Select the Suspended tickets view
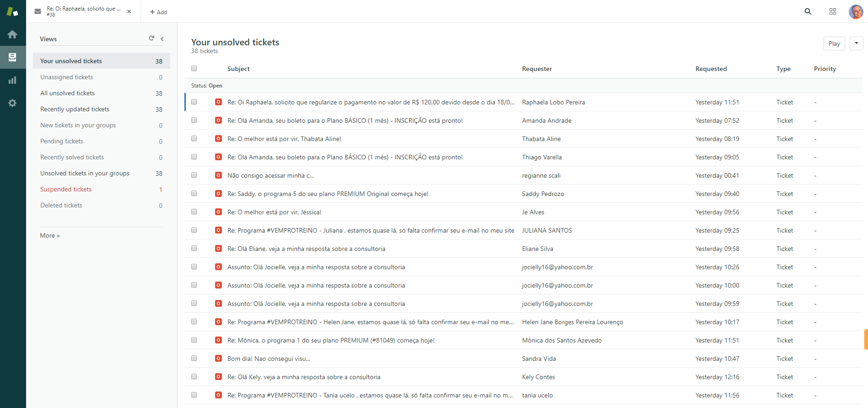868x408 pixels. (66, 189)
